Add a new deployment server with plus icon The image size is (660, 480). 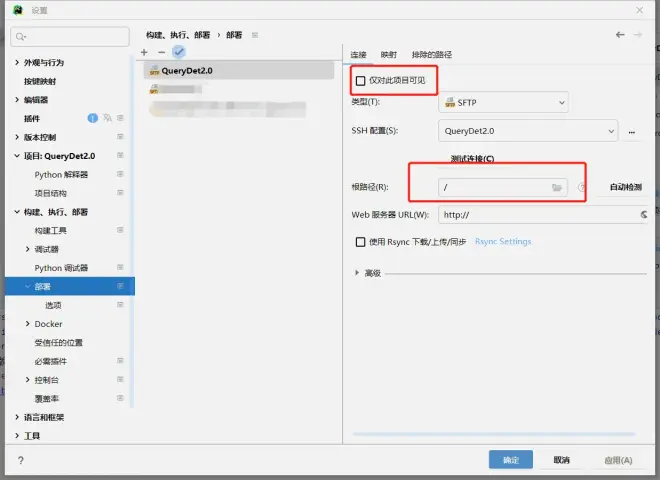(144, 52)
